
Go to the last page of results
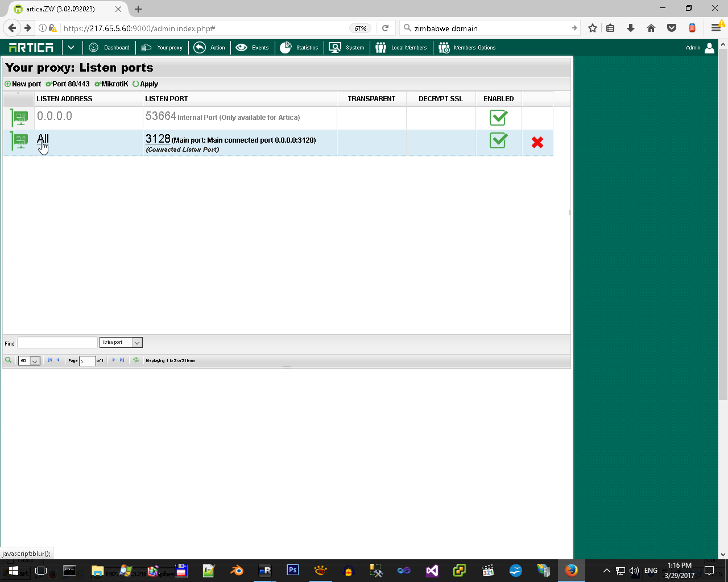coord(122,360)
